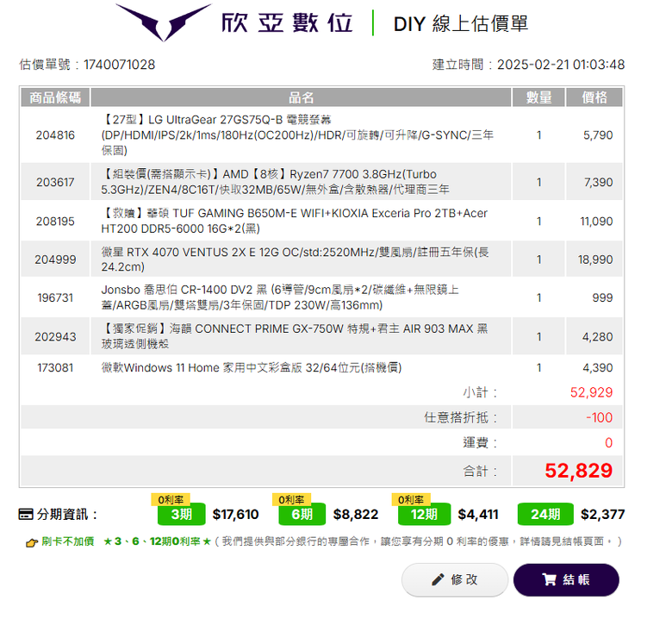
Task: Click the 小計 value 52,929
Action: tap(591, 392)
